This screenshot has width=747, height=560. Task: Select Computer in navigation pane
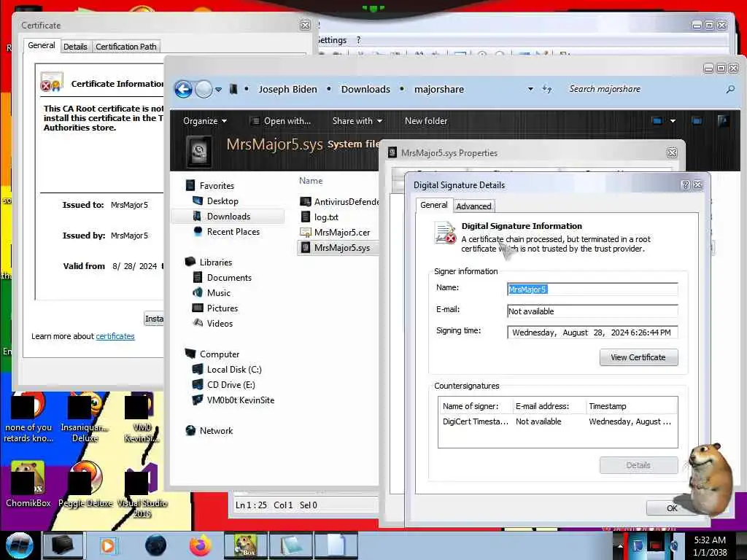[x=219, y=354]
